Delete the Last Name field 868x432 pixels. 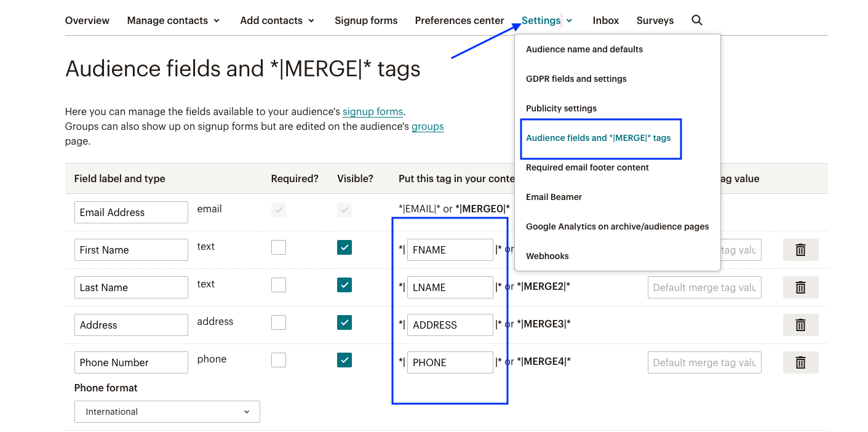pyautogui.click(x=800, y=287)
